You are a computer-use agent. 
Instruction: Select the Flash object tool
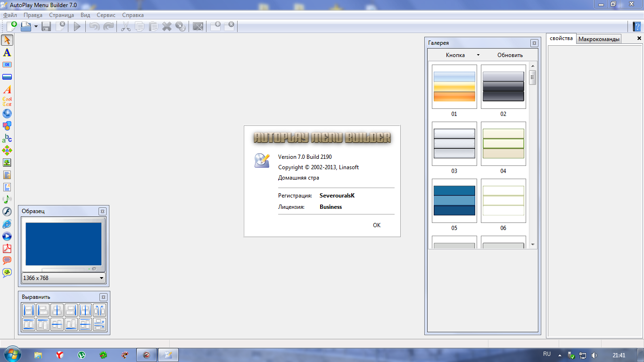(7, 212)
